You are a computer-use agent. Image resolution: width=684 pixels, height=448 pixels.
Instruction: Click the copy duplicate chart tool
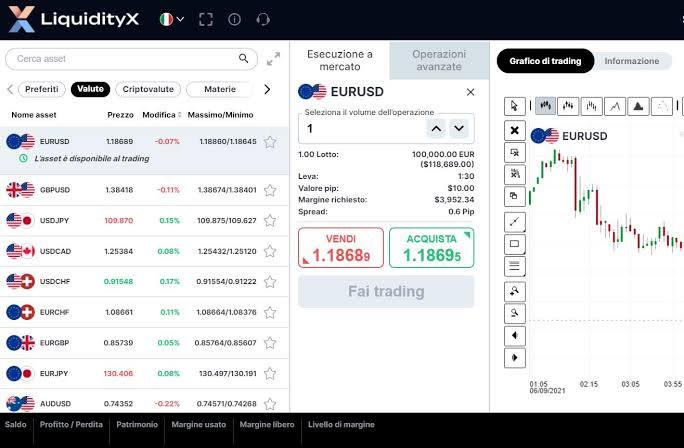click(x=515, y=196)
